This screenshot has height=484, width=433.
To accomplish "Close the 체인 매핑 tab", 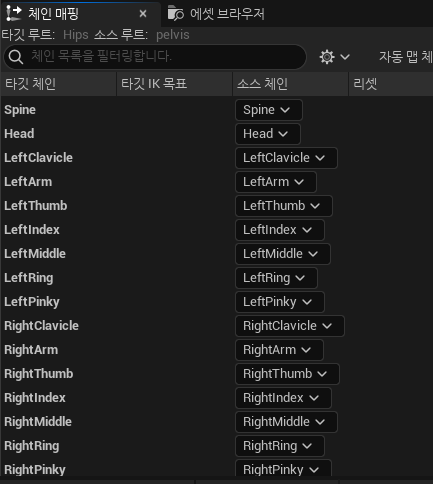I will tap(143, 14).
